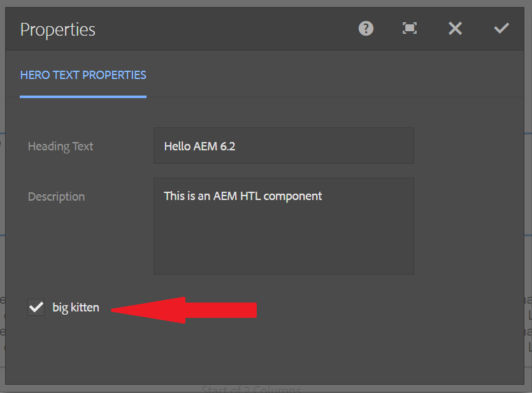Place cursor in "Hello AEM 6.2" text
The image size is (532, 393).
tap(199, 146)
